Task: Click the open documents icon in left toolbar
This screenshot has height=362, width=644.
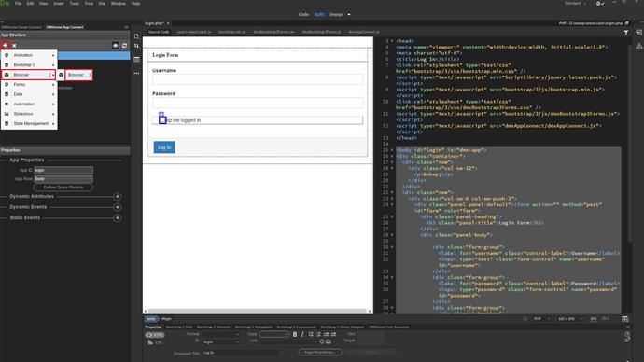Action: [x=137, y=36]
